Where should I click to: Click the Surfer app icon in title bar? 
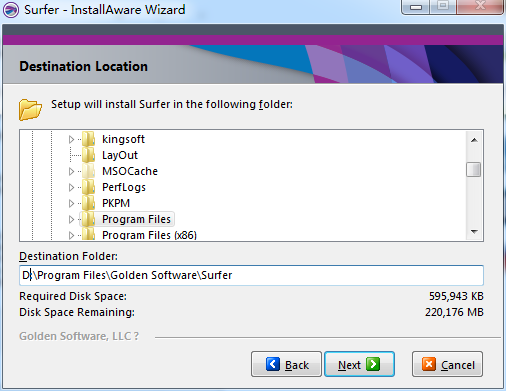pos(11,10)
